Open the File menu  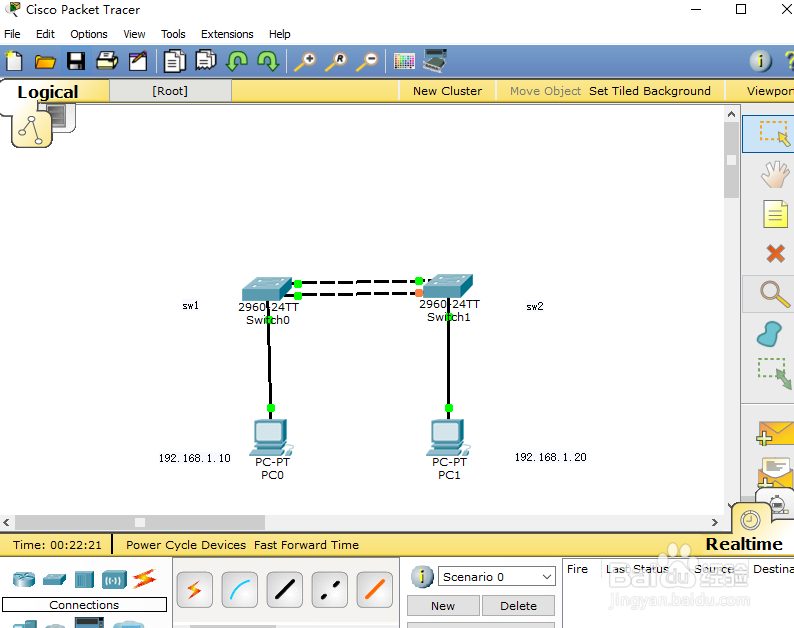12,34
